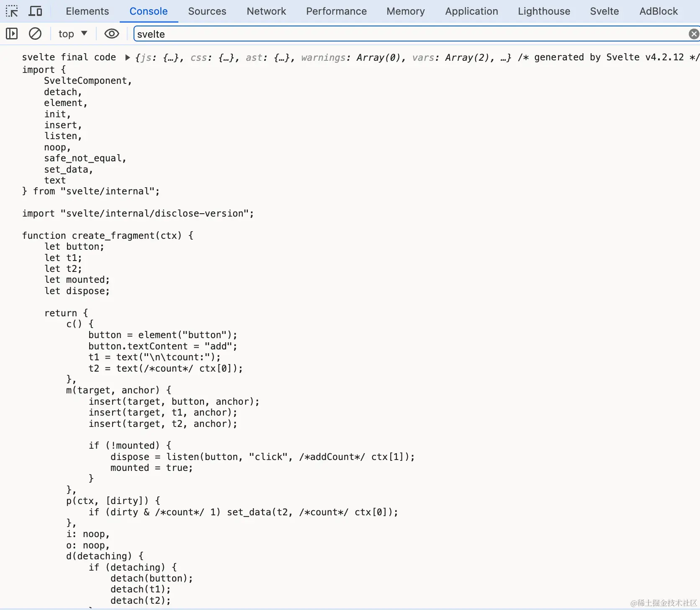Image resolution: width=700 pixels, height=610 pixels.
Task: Click the 'function create_fragment(ctx) {' line
Action: pyautogui.click(x=108, y=235)
